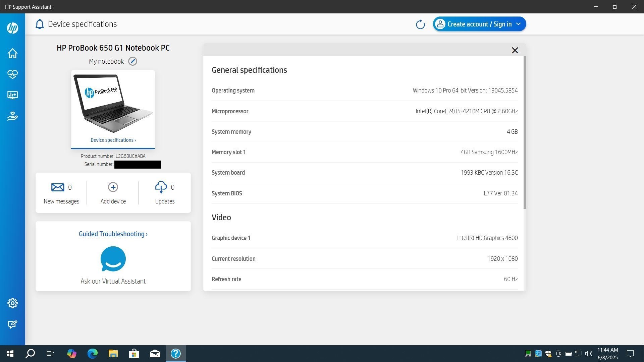Click the HP ProBook 650 G1 title
The height and width of the screenshot is (362, 644).
point(113,48)
